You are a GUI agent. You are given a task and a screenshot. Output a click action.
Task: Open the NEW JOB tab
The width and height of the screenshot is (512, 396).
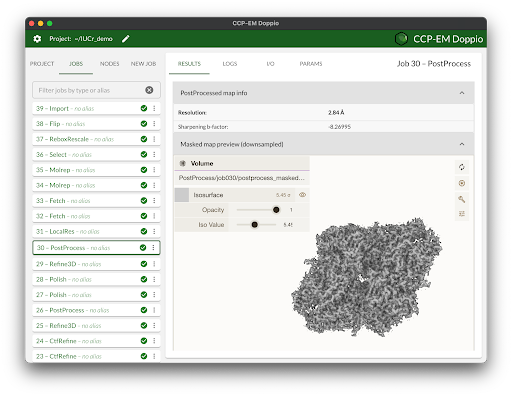click(x=143, y=64)
